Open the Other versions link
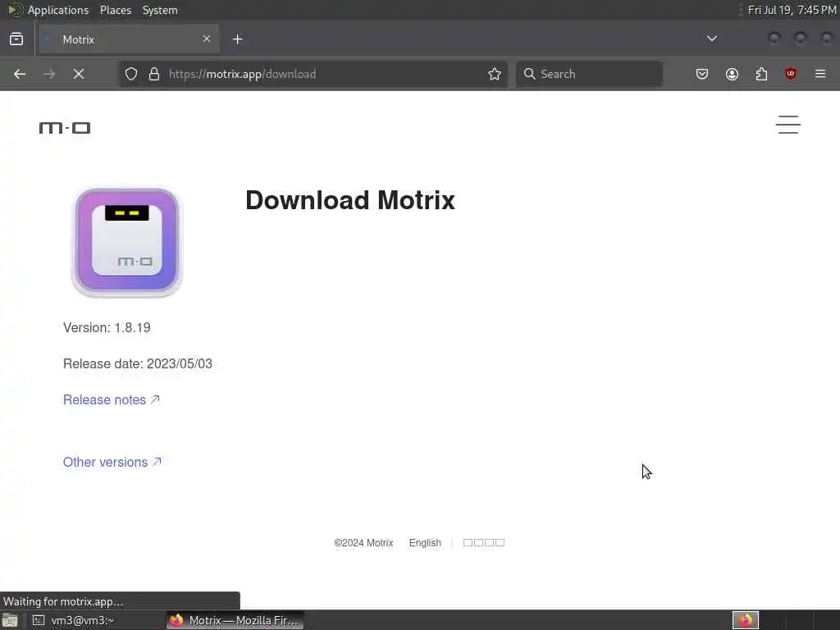The image size is (840, 630). pos(112,462)
